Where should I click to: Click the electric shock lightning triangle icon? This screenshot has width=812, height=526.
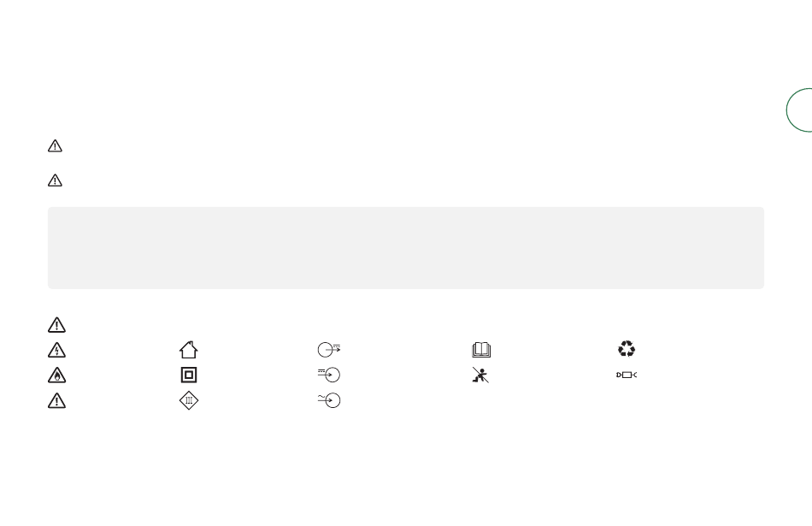pyautogui.click(x=56, y=349)
